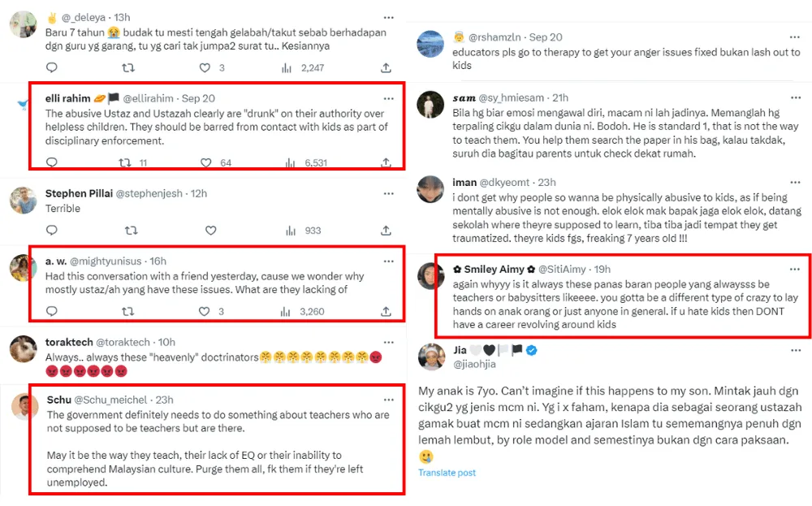Like elli rahim's tweet with 64 likes
The image size is (812, 506).
coord(206,162)
